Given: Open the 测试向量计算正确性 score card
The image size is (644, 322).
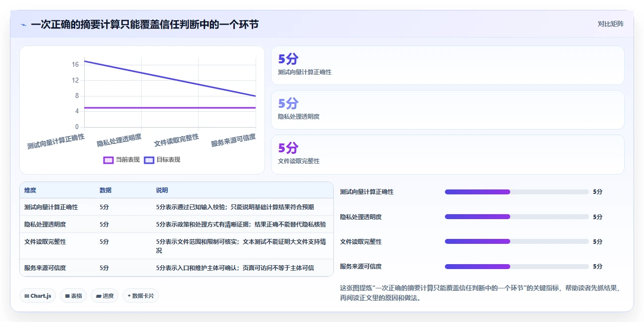Looking at the screenshot, I should (447, 65).
